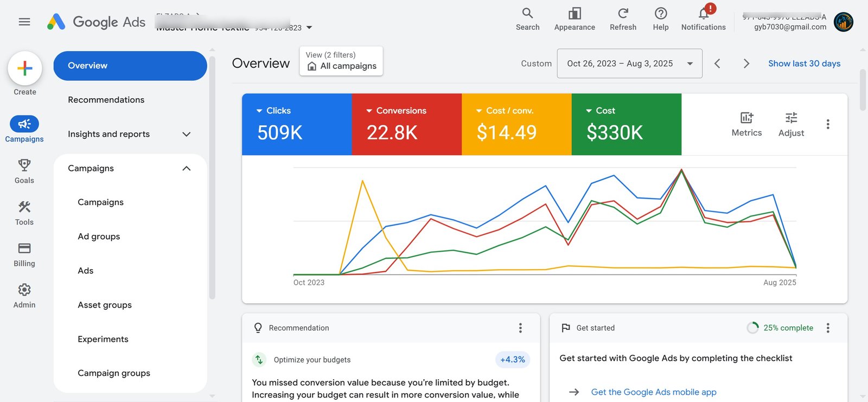Select the Overview menu item
868x402 pixels.
[x=130, y=66]
